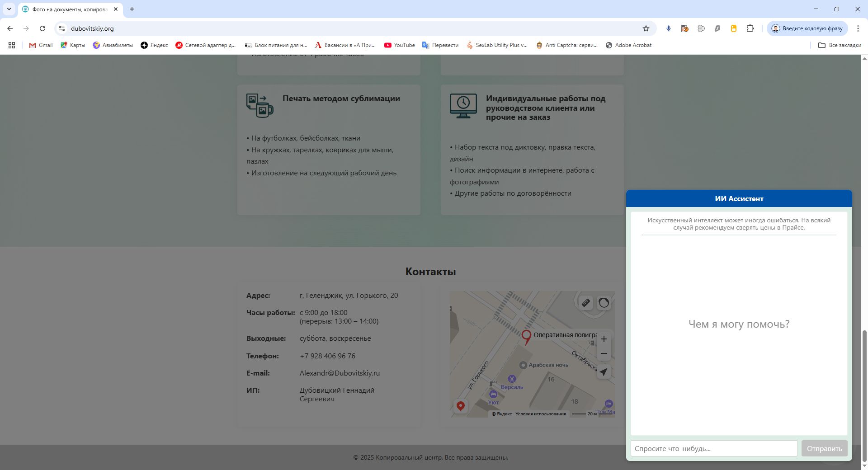
Task: Open the Chrome three-dot menu
Action: pos(858,28)
